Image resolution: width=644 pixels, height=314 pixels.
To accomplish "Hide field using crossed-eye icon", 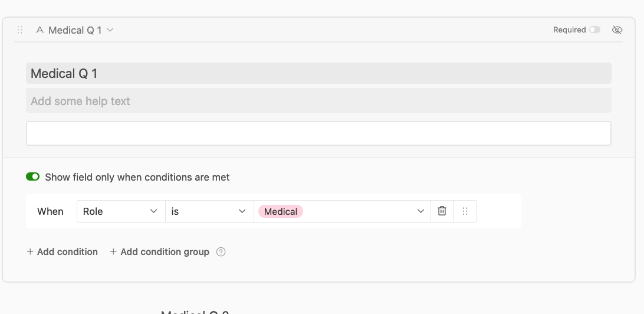I will pyautogui.click(x=617, y=30).
